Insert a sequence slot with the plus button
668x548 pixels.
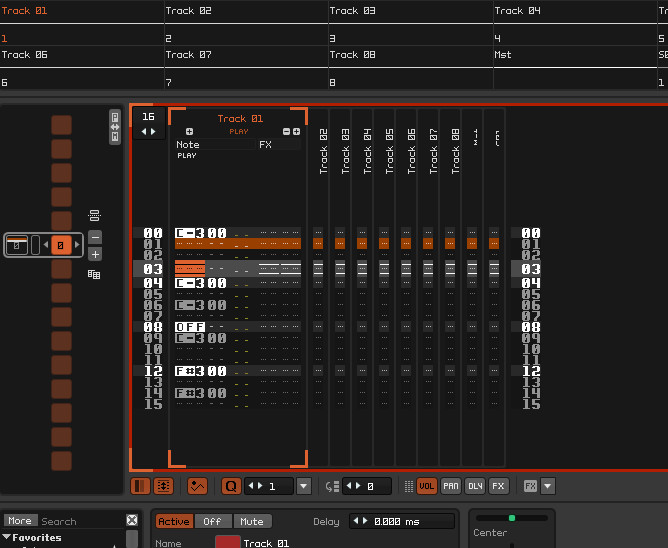[95, 255]
